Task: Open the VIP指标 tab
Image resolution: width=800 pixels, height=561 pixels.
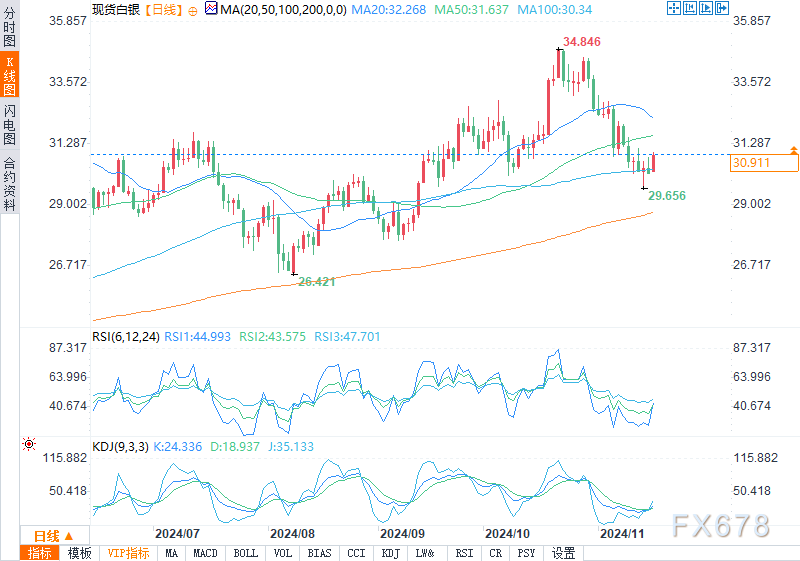Action: 128,553
